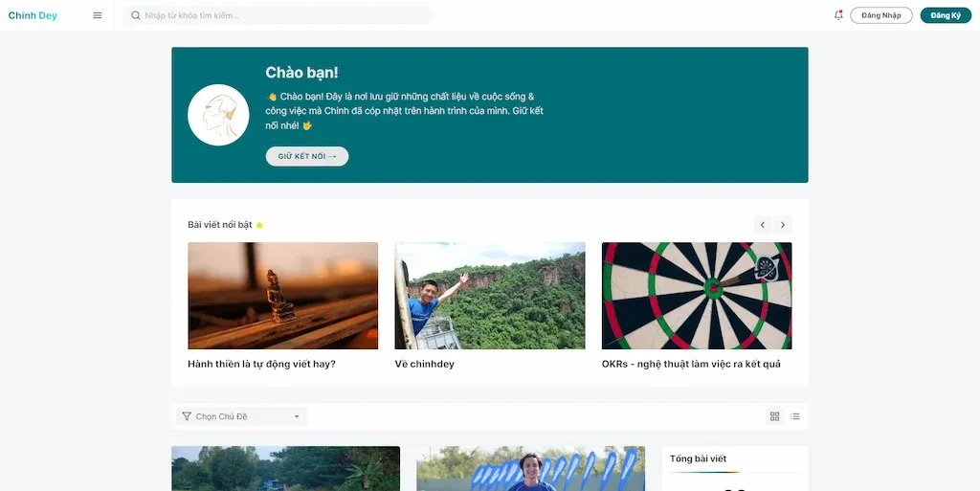The image size is (980, 491).
Task: Open the Buddha statue article thumbnail
Action: (283, 296)
